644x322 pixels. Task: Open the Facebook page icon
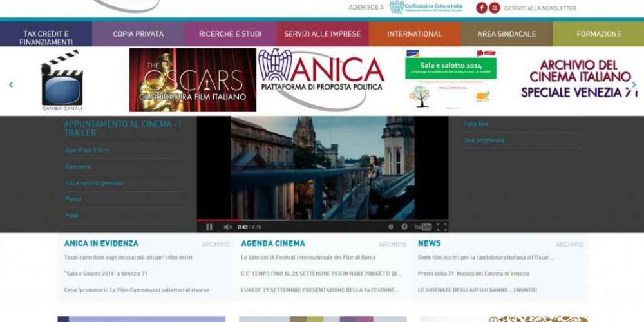tap(481, 8)
